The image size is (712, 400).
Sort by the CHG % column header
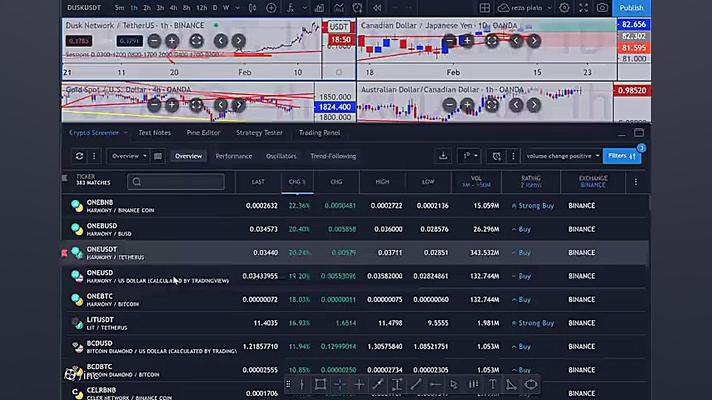pyautogui.click(x=297, y=182)
